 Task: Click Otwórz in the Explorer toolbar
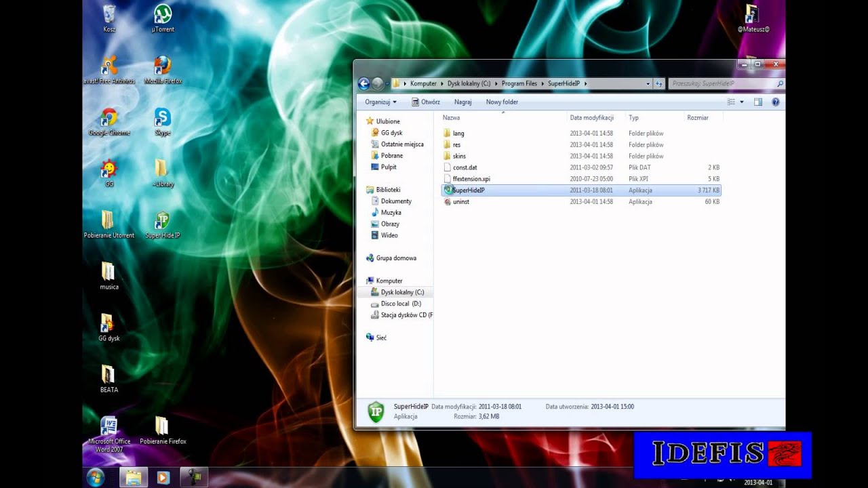point(426,102)
